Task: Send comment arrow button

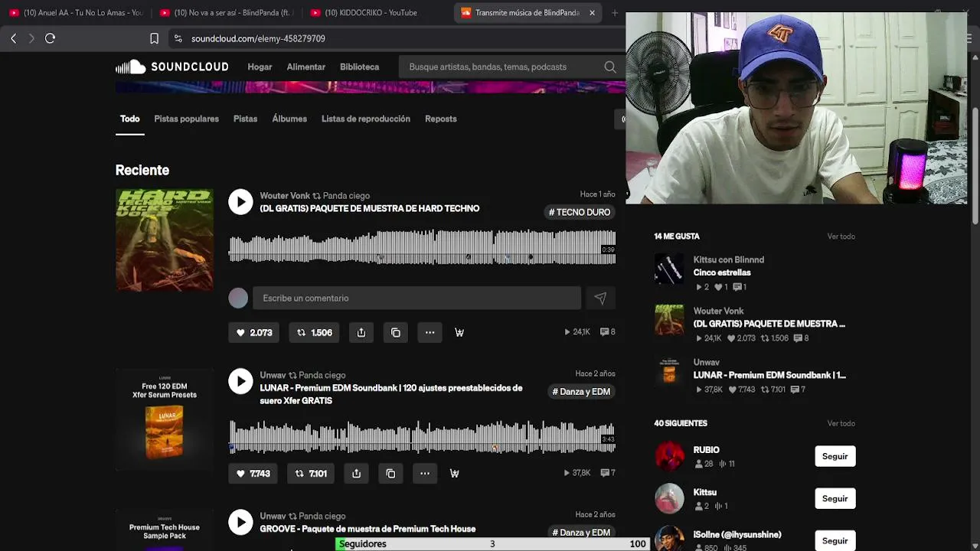Action: pos(600,298)
